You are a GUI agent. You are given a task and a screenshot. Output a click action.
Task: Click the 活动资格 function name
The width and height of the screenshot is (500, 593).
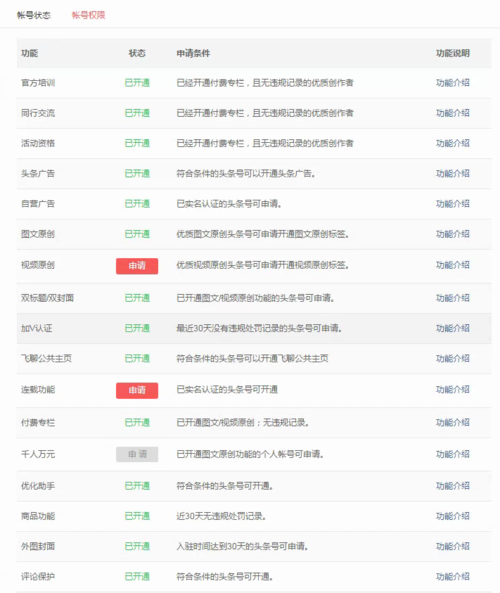[x=38, y=143]
